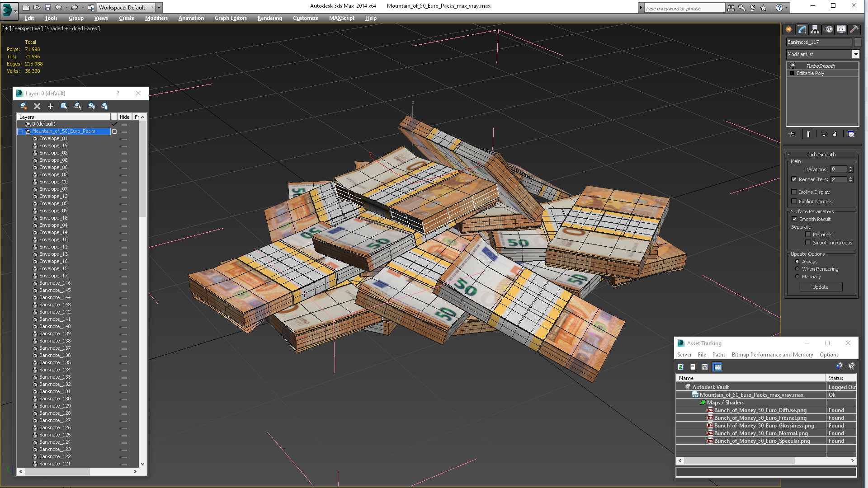This screenshot has width=868, height=488.
Task: Open the Utilities hammer panel tab
Action: coord(854,29)
